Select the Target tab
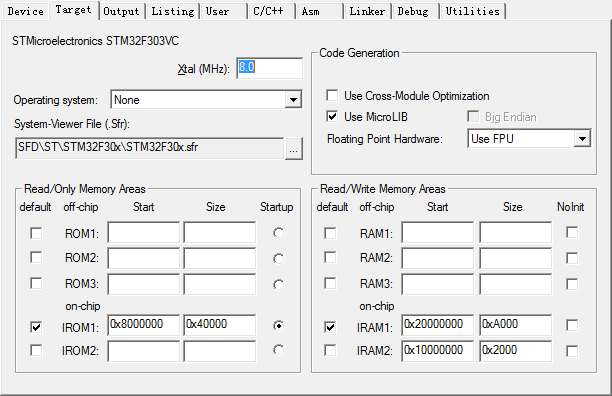The height and width of the screenshot is (396, 612). click(73, 10)
